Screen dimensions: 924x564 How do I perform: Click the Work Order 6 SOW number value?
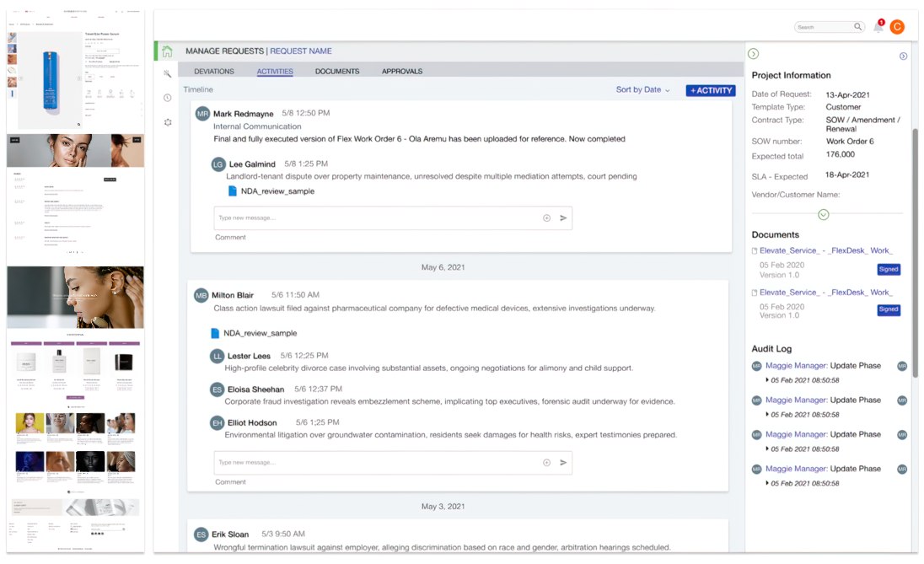(x=850, y=142)
